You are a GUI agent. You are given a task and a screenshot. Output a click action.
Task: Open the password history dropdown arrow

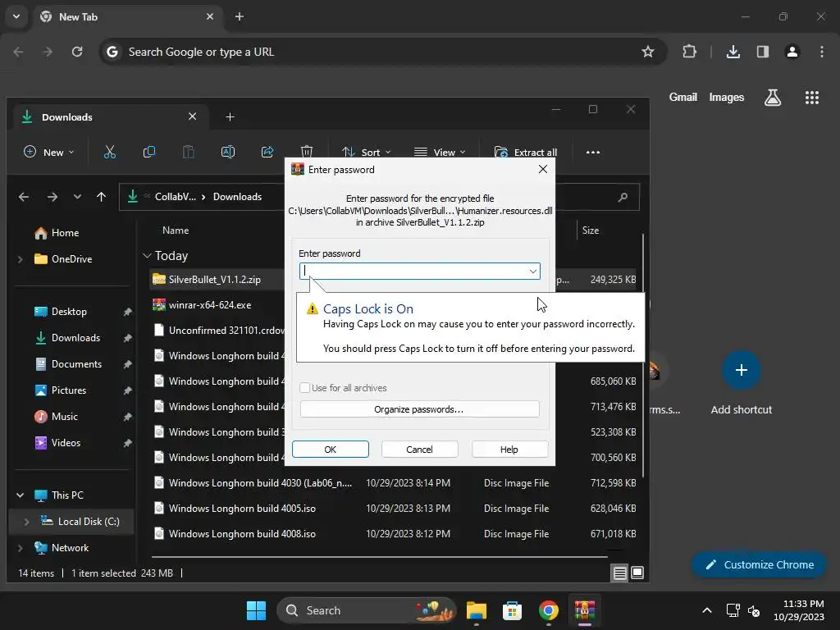pyautogui.click(x=532, y=271)
